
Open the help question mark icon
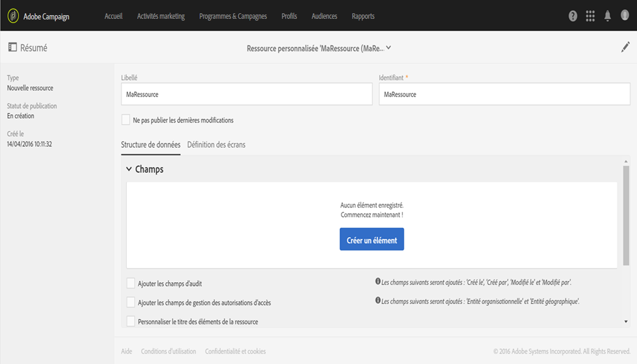(573, 16)
